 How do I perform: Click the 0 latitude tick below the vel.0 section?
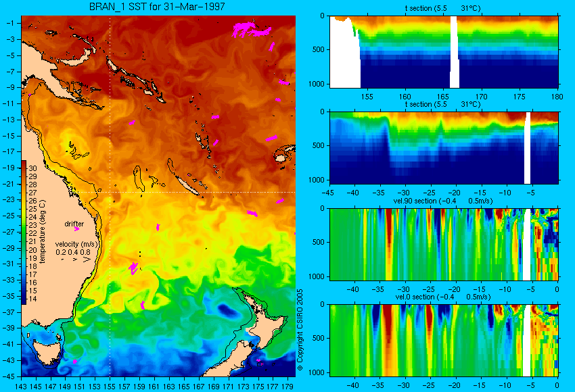click(x=557, y=385)
